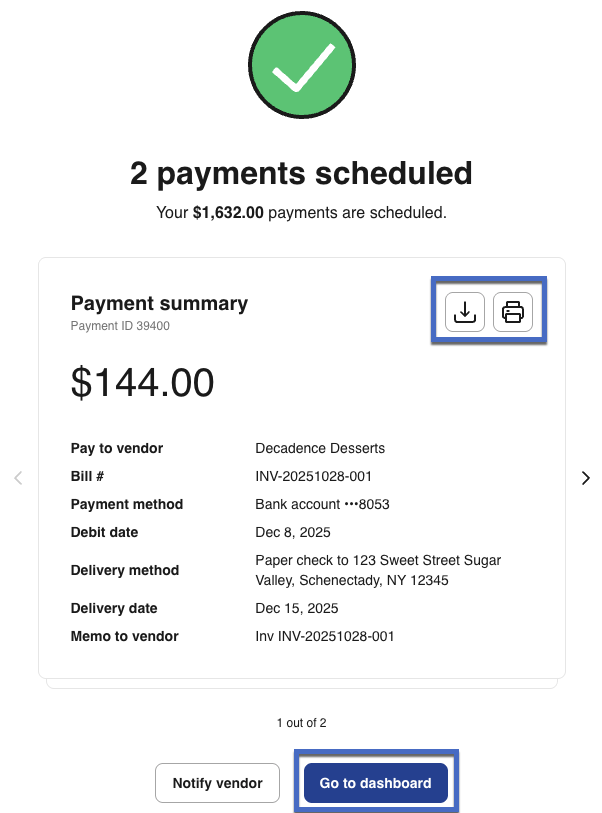Select the delivery date Dec 15, 2025
602x813 pixels.
point(297,608)
